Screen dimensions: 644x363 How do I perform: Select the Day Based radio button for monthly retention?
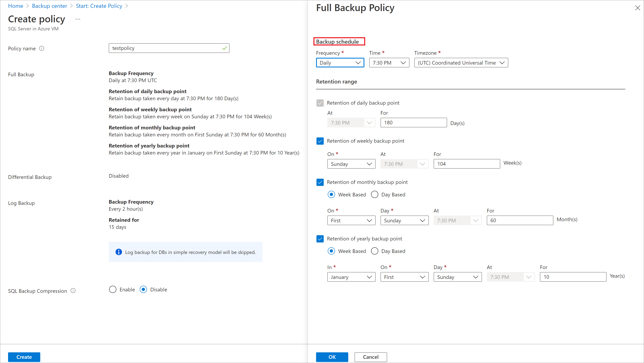(x=375, y=195)
